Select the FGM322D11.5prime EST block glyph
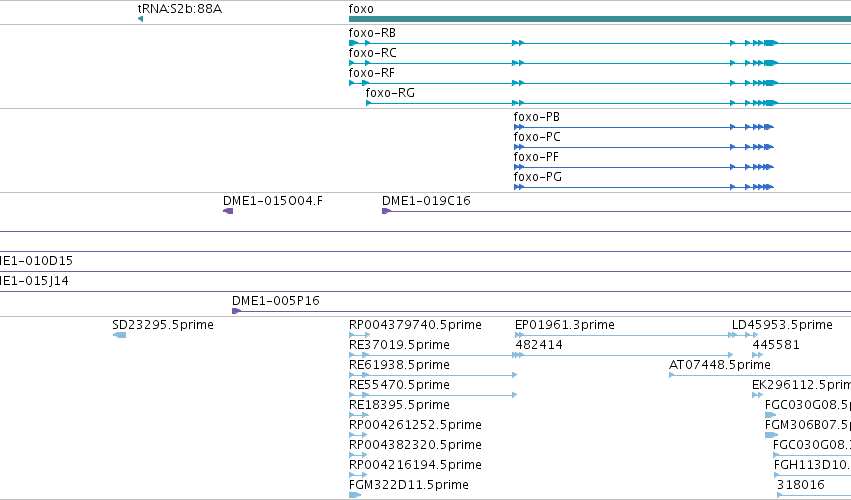This screenshot has height=500, width=851. point(355,495)
